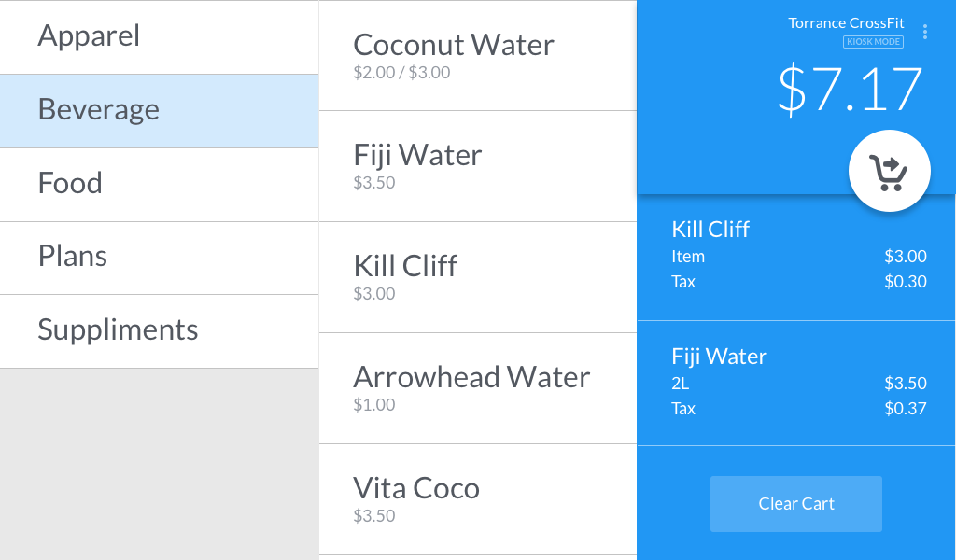Click the Kill Cliff $0.30 tax line
Screen dimensions: 956x560
point(798,282)
